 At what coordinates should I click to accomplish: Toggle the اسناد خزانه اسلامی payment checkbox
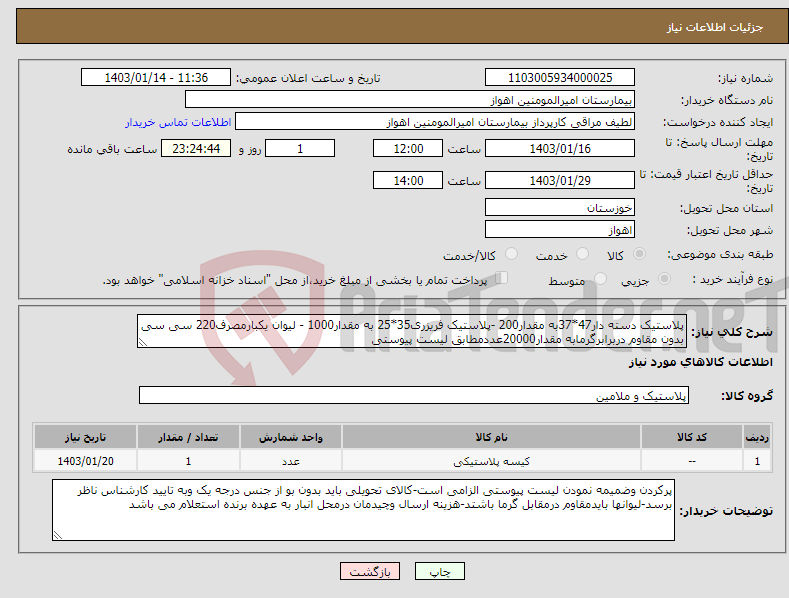[x=501, y=278]
